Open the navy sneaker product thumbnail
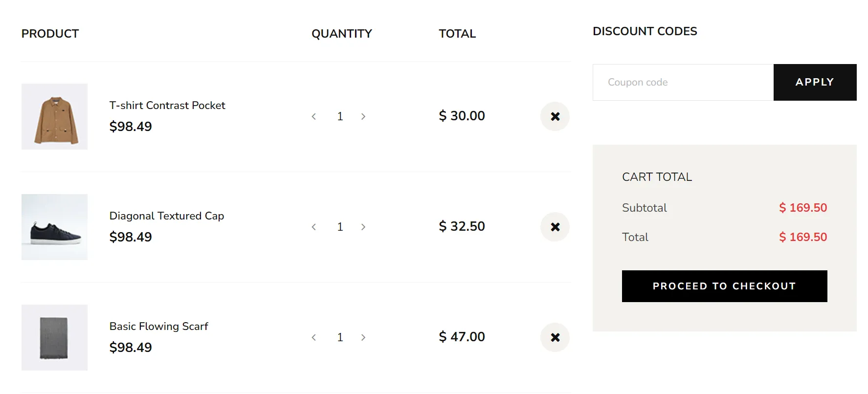Image resolution: width=868 pixels, height=394 pixels. (54, 227)
